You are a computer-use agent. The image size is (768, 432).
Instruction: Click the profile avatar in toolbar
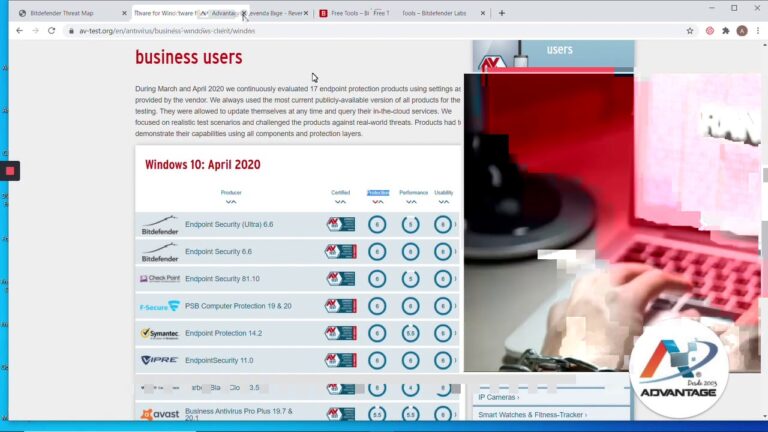point(742,31)
